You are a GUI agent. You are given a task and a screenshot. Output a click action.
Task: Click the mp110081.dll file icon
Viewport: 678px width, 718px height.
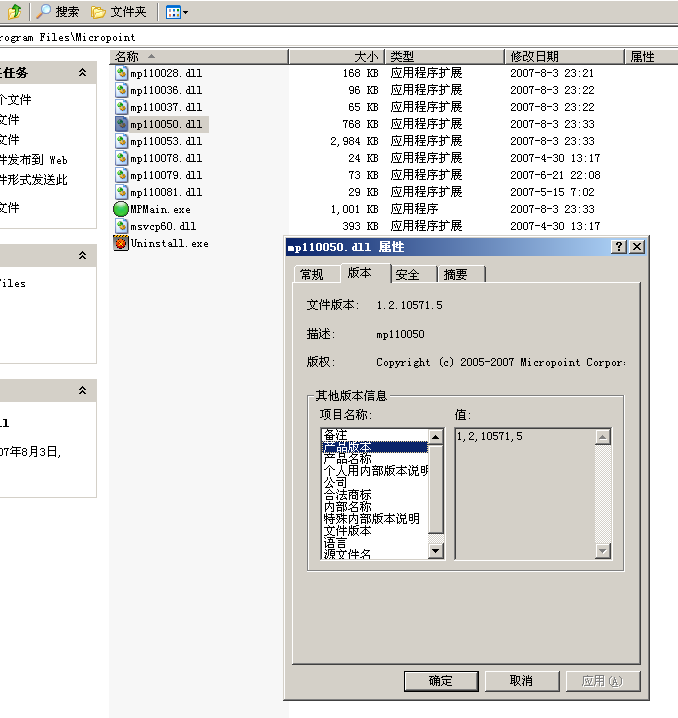(x=121, y=192)
